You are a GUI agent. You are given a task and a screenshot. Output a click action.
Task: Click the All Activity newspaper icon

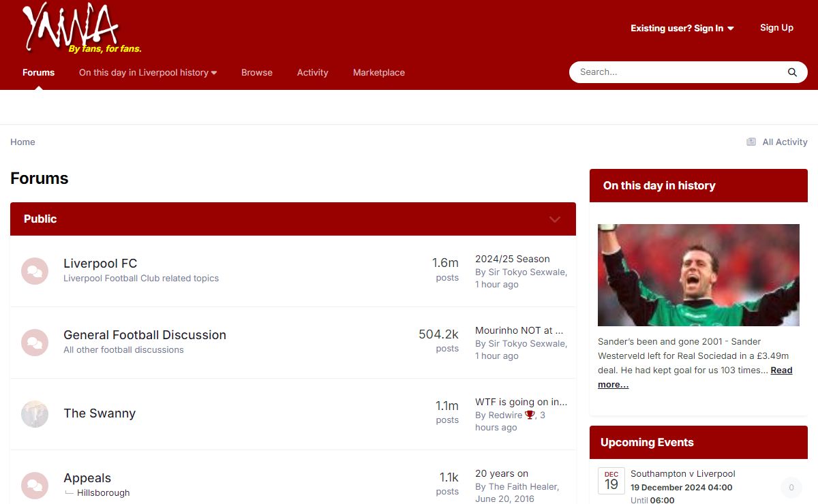[x=751, y=142]
